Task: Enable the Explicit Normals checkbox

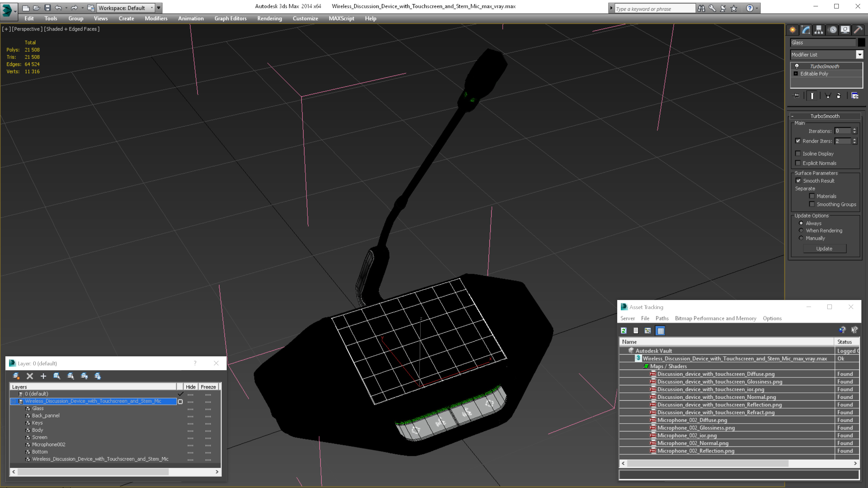Action: click(x=797, y=163)
